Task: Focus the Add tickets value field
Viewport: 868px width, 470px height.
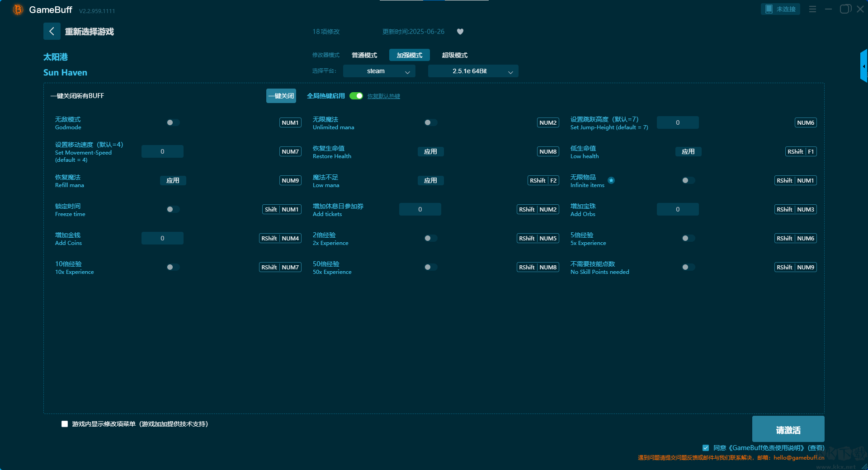Action: (420, 209)
